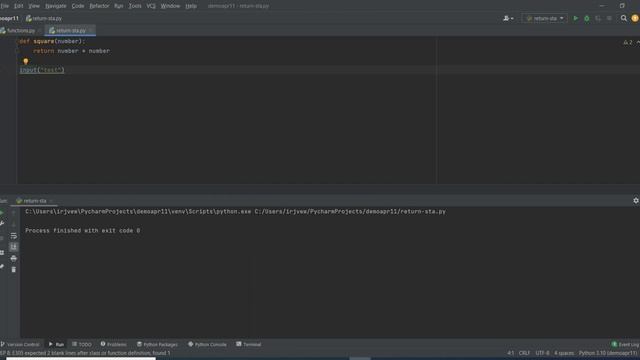Viewport: 640px width, 360px height.
Task: Open the Refactor menu
Action: [x=99, y=6]
